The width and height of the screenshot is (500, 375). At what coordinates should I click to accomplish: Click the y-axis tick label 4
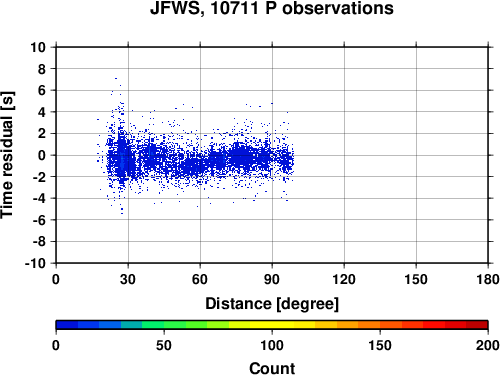(42, 112)
